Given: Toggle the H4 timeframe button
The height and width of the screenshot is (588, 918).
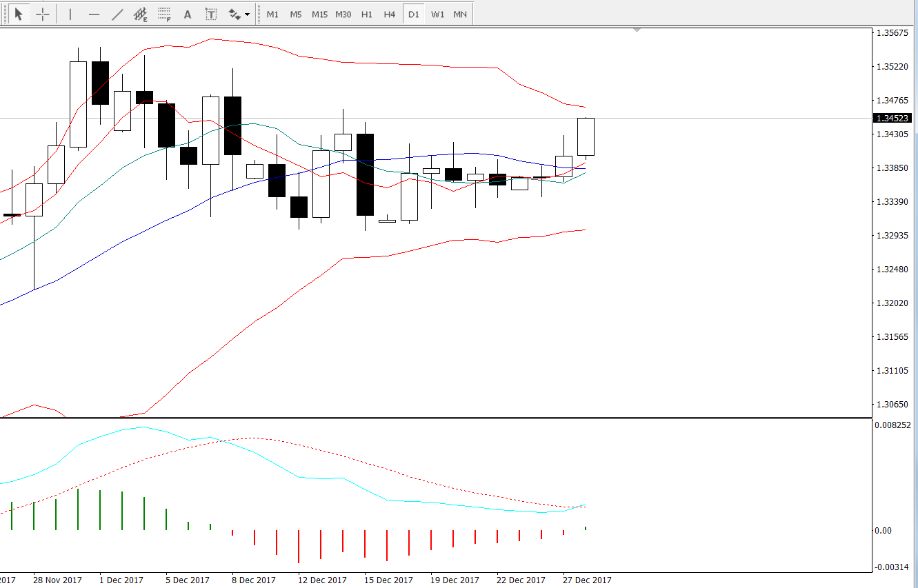Looking at the screenshot, I should coord(390,14).
